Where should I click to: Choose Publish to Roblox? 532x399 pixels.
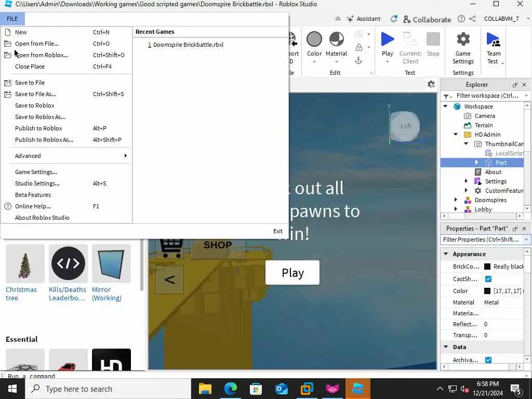67,128
